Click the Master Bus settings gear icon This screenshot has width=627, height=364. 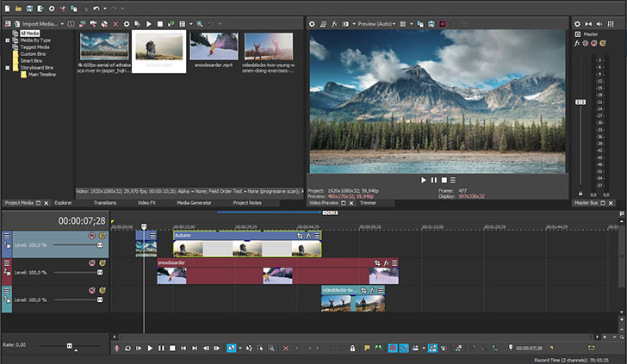tap(578, 24)
